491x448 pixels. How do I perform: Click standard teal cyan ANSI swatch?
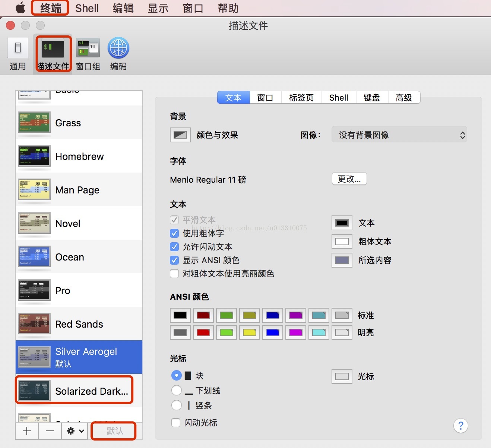pyautogui.click(x=319, y=315)
